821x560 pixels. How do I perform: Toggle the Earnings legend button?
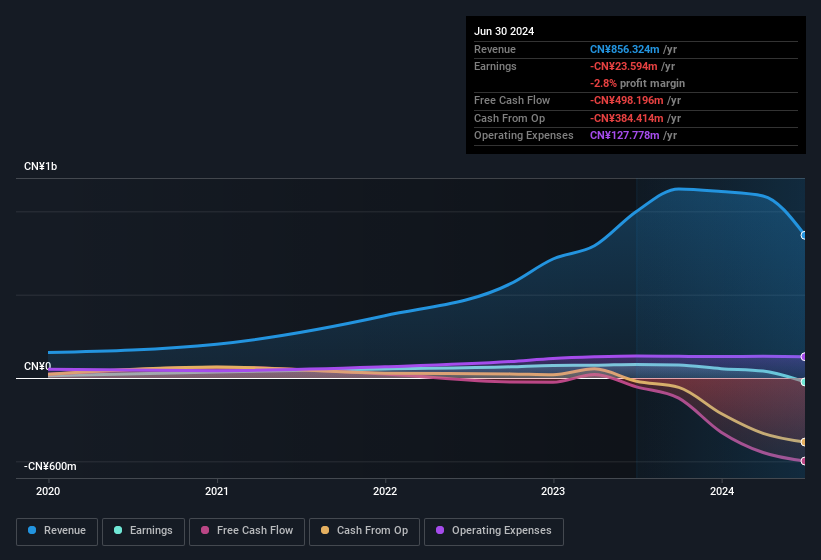(143, 531)
